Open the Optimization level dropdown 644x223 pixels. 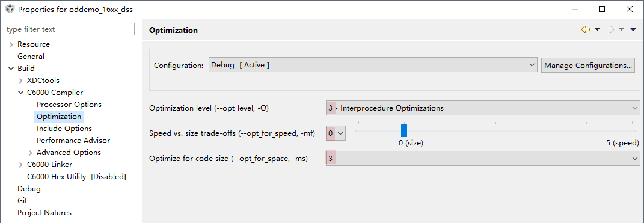483,108
